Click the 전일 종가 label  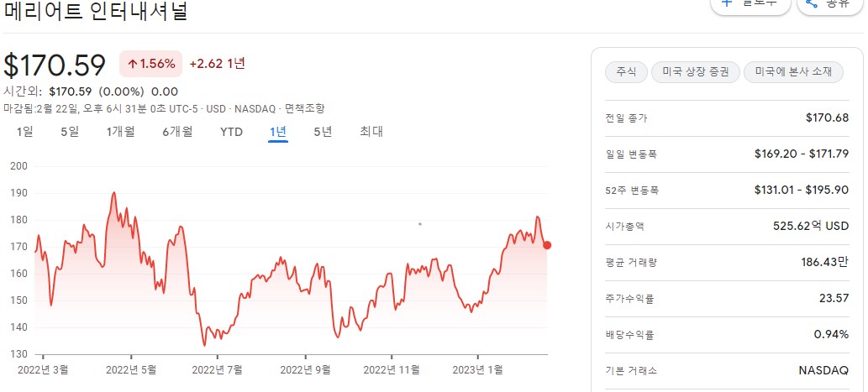click(x=627, y=118)
